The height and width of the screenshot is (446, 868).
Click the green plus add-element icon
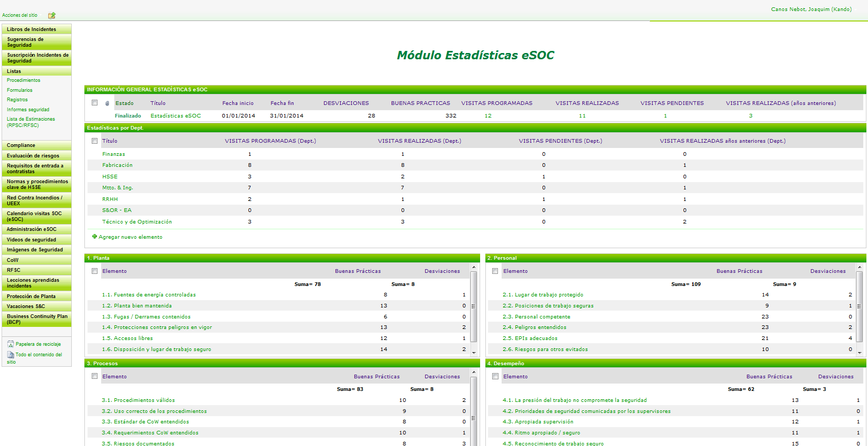(x=94, y=237)
